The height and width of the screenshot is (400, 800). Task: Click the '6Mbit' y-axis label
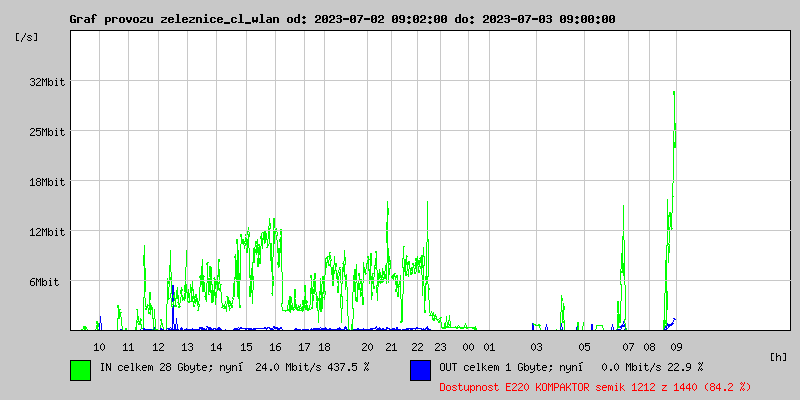tap(44, 282)
